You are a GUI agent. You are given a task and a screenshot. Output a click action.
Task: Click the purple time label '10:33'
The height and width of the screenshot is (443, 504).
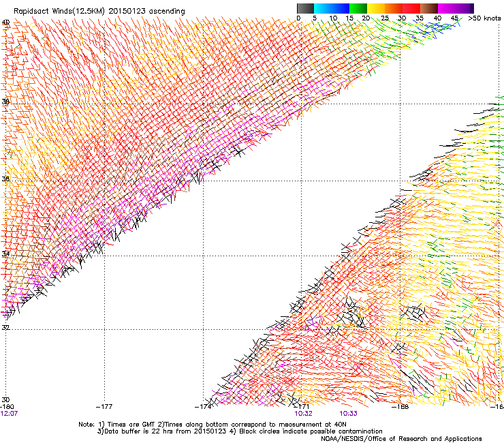(349, 414)
